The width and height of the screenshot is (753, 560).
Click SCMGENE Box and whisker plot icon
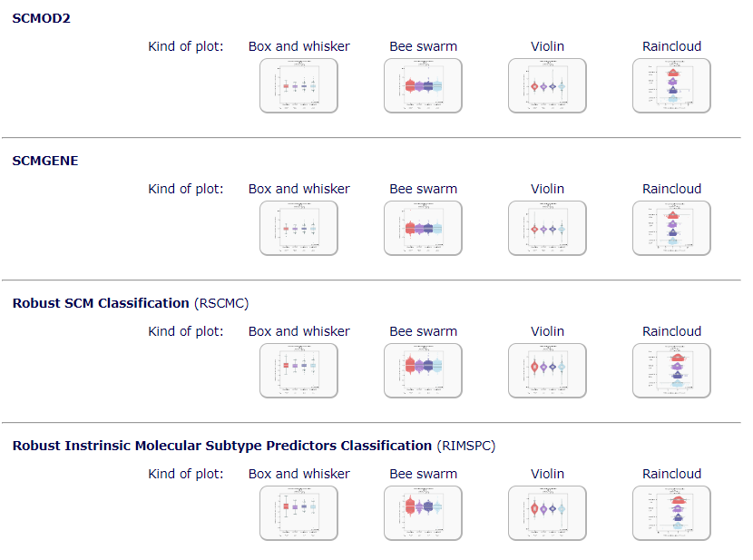point(298,228)
